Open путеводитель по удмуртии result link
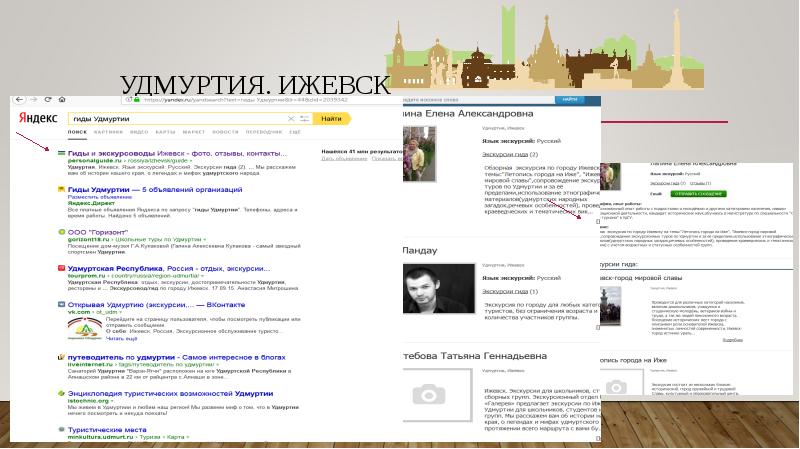This screenshot has height=449, width=800. (177, 357)
